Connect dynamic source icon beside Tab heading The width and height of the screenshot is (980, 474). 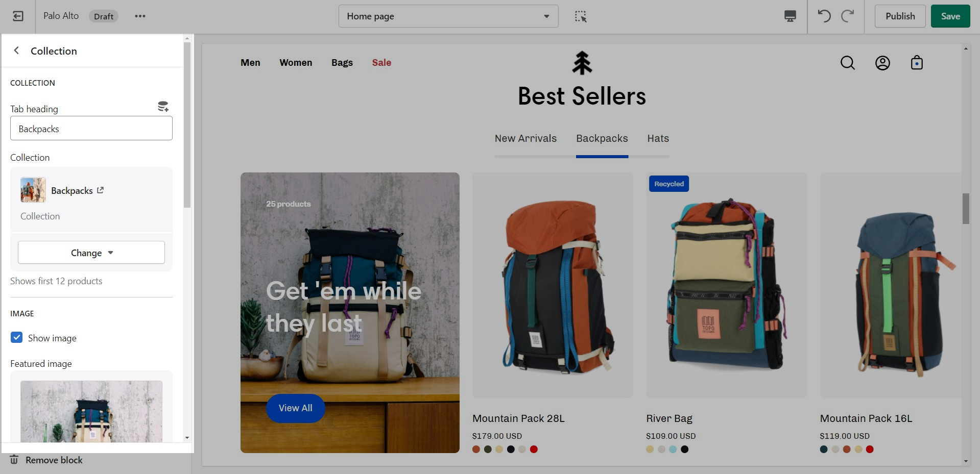tap(163, 107)
